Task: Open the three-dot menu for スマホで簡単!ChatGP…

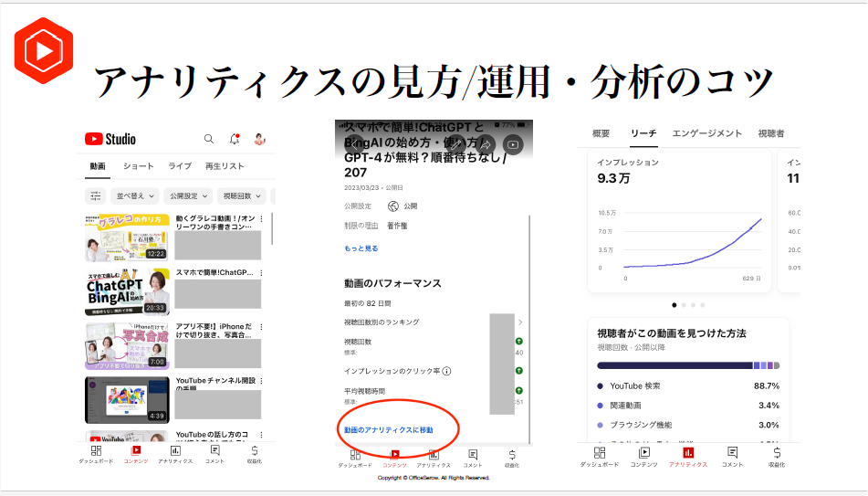Action: coord(261,272)
